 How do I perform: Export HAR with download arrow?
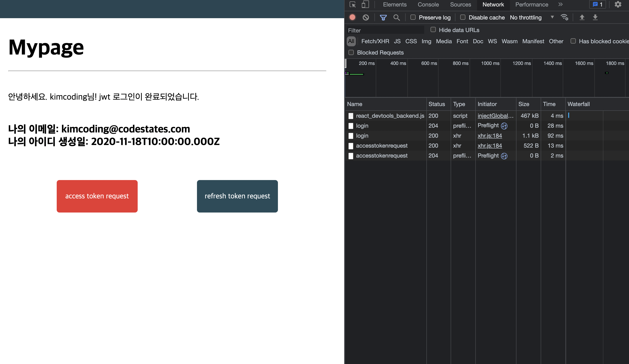point(595,17)
